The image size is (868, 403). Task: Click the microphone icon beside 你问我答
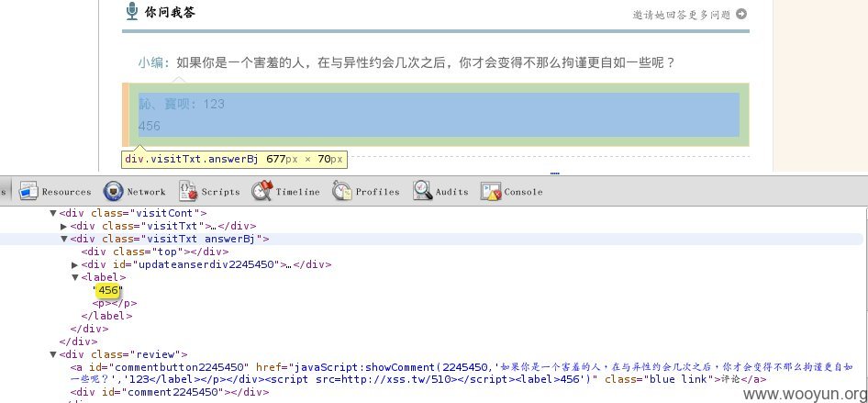[131, 11]
